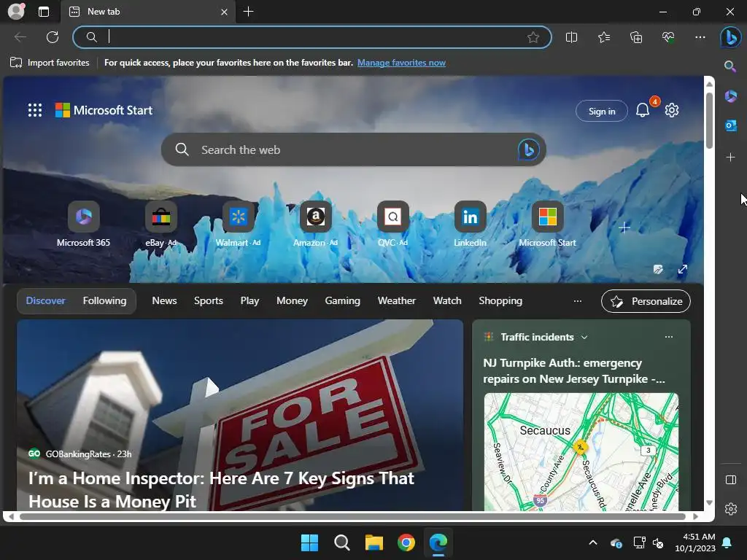Focus the browser address bar
The image size is (747, 560).
(x=312, y=37)
